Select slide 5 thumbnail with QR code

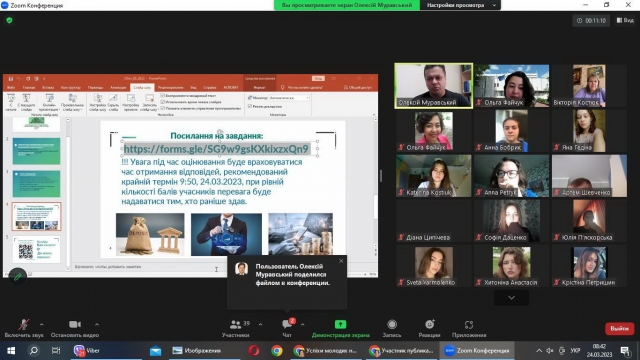[36, 249]
